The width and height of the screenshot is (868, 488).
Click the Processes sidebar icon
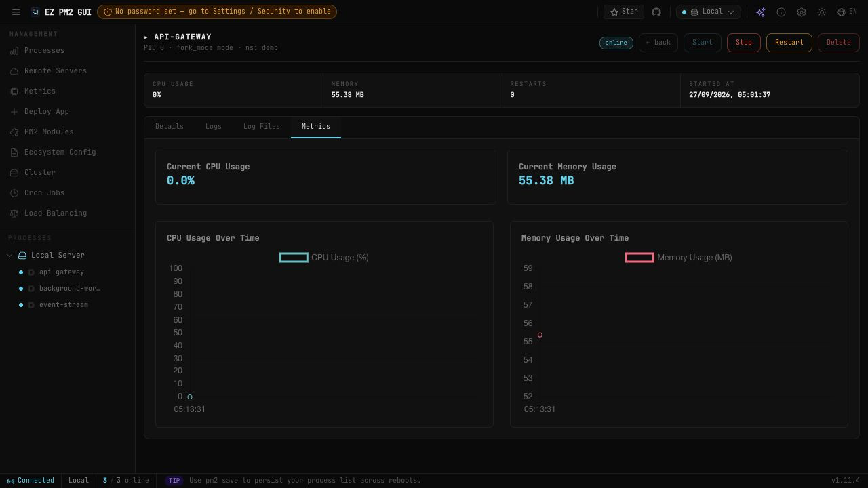coord(14,51)
